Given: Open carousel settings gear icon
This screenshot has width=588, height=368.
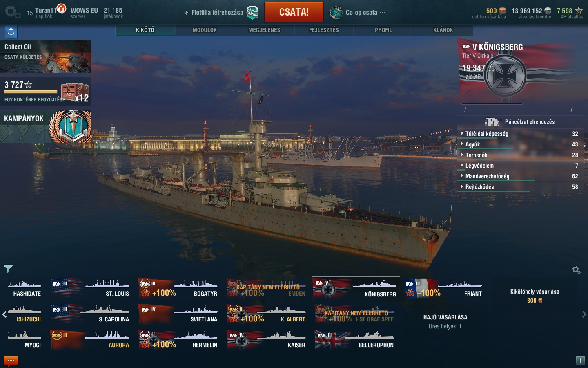Looking at the screenshot, I should pos(576,270).
